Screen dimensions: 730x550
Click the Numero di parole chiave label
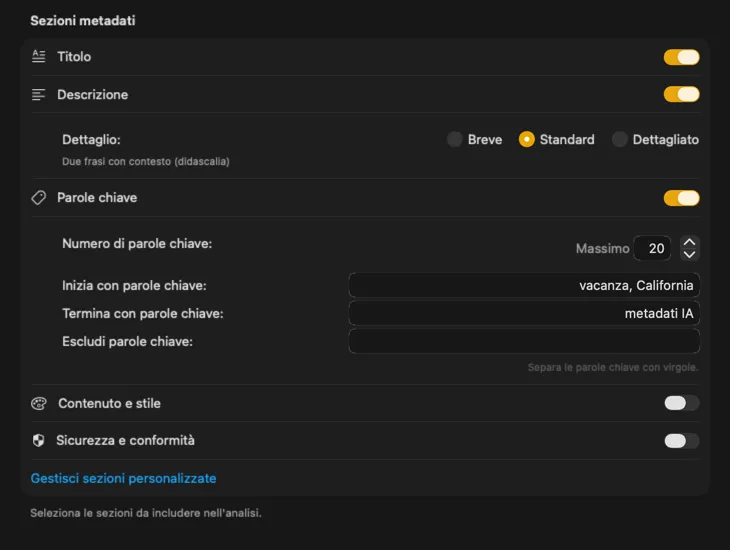click(137, 244)
